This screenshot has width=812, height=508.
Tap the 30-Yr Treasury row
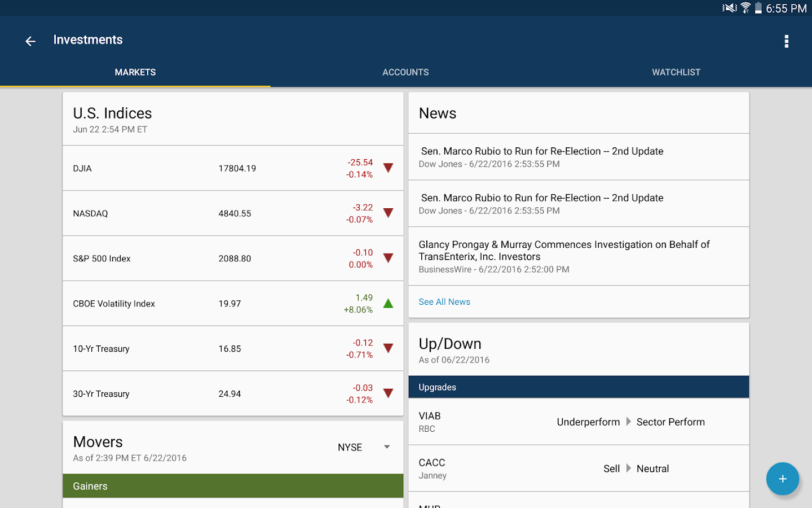pyautogui.click(x=233, y=393)
